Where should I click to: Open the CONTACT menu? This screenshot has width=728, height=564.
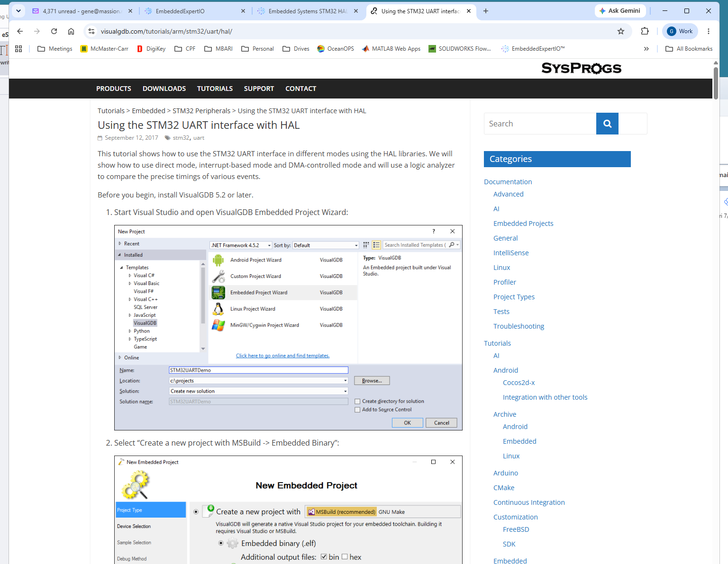300,89
